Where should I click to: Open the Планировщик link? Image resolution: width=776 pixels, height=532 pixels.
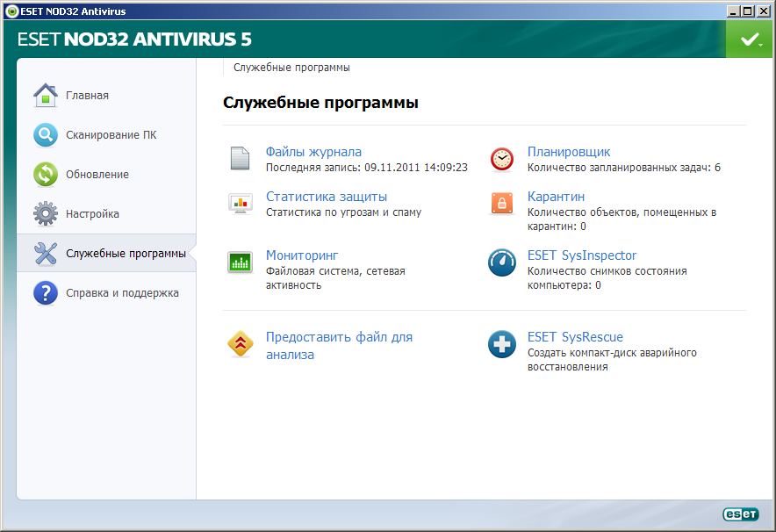[569, 152]
